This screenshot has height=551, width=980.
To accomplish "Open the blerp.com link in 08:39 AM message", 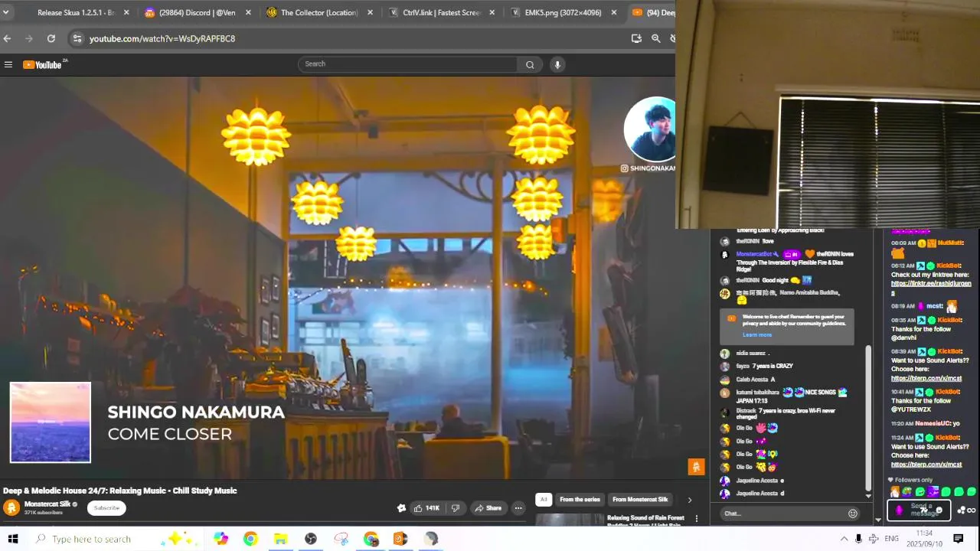I will point(926,378).
